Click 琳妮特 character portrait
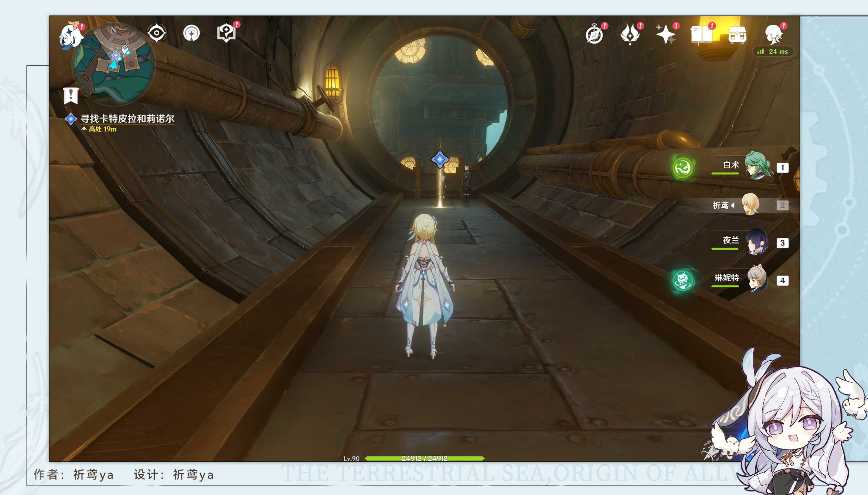The image size is (868, 495). pyautogui.click(x=758, y=278)
